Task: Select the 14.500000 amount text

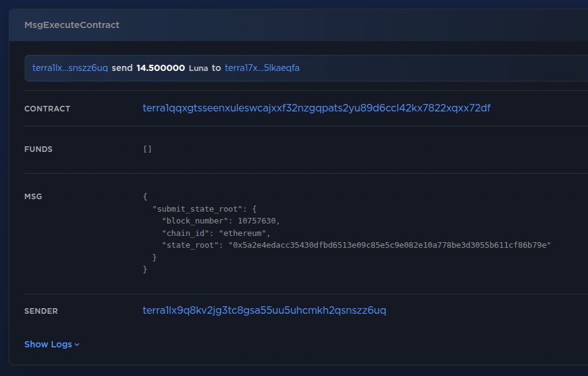Action: (161, 68)
